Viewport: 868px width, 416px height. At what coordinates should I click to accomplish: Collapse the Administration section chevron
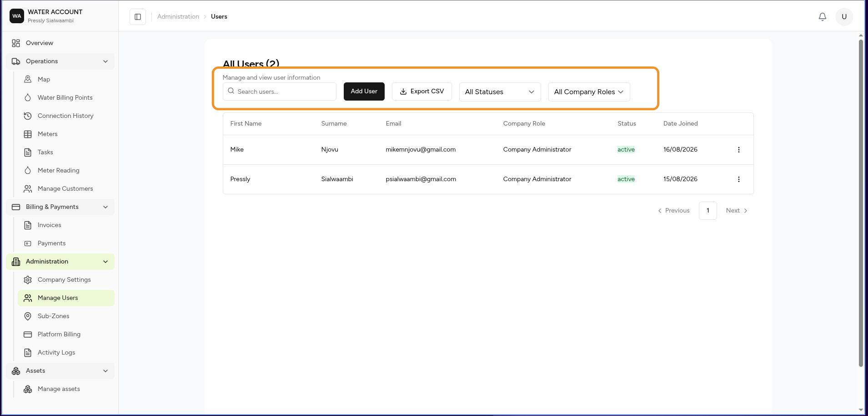tap(105, 261)
